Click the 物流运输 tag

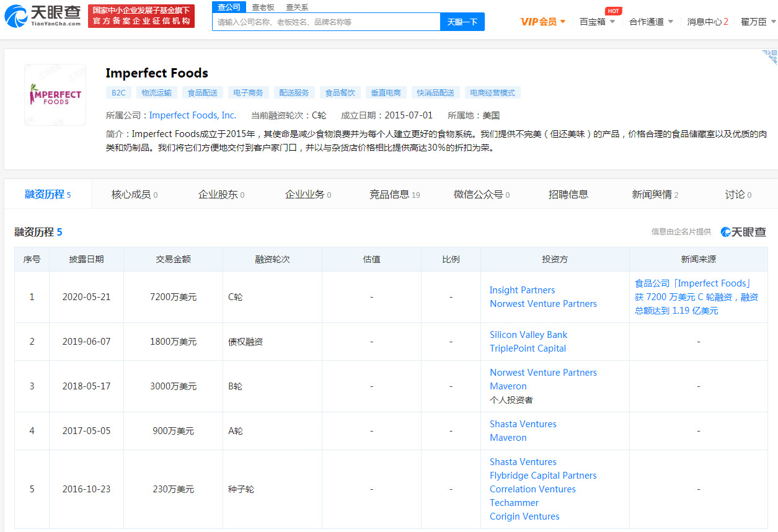coord(156,93)
